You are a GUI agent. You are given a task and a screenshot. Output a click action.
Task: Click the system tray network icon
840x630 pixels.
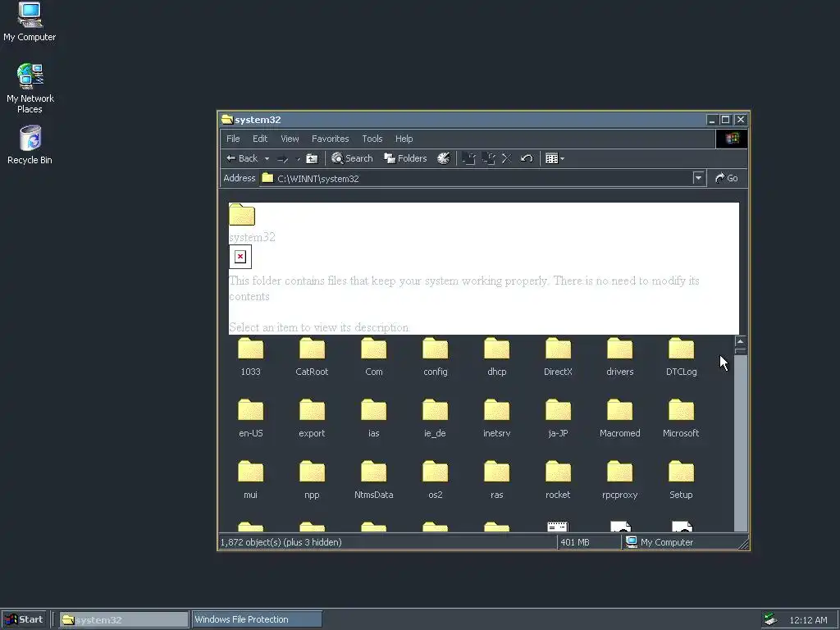771,620
